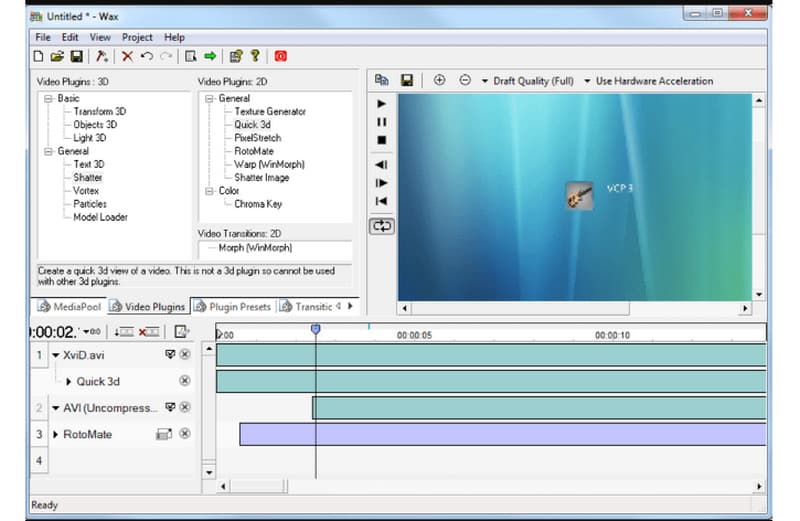800x521 pixels.
Task: Click the Save project icon in main toolbar
Action: pos(76,57)
